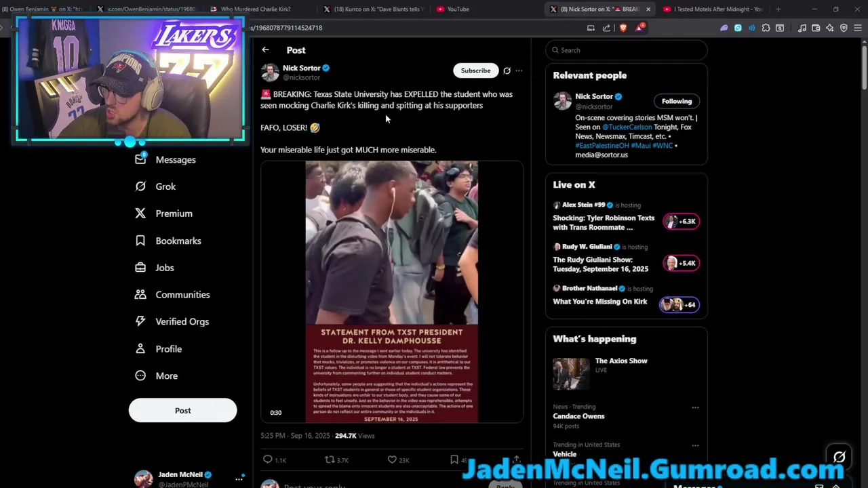Image resolution: width=868 pixels, height=488 pixels.
Task: Open Premium in the sidebar
Action: point(163,213)
